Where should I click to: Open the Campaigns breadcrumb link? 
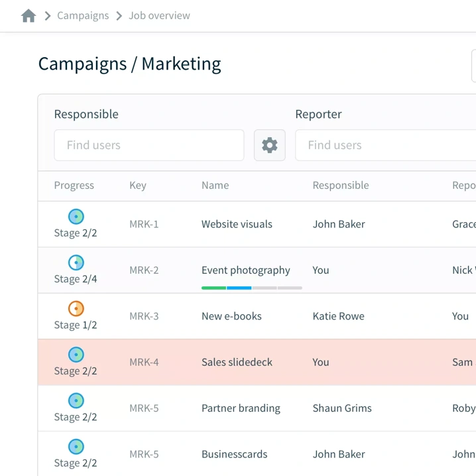coord(83,16)
